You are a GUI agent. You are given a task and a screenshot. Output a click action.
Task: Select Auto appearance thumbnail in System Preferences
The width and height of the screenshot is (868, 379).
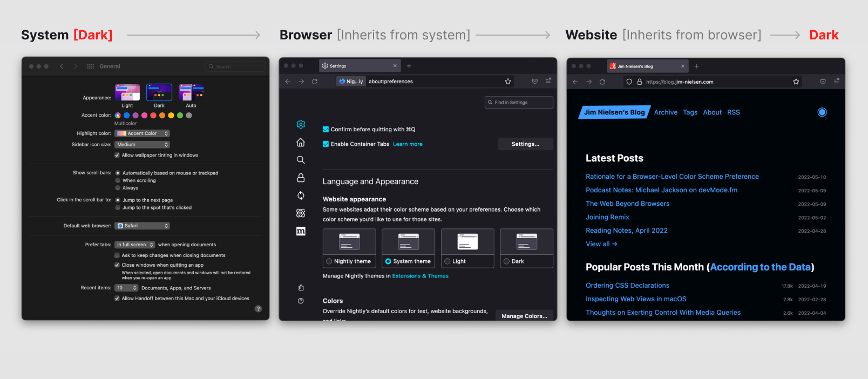[x=191, y=92]
